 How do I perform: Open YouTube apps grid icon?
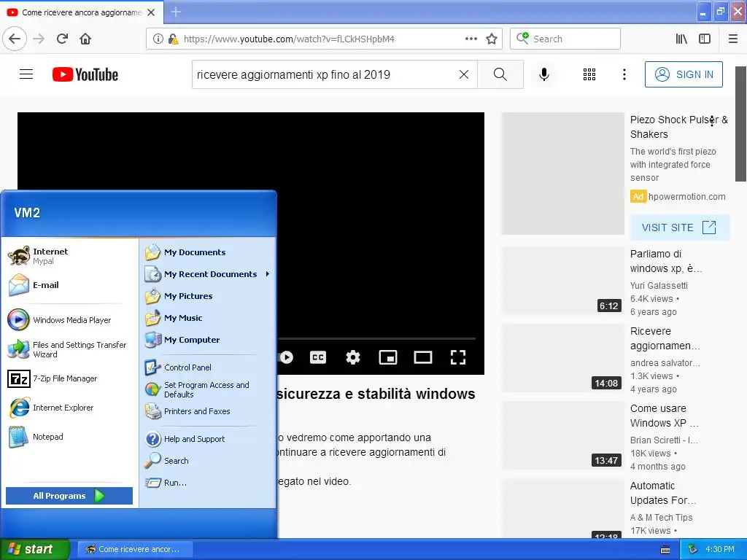click(x=589, y=74)
